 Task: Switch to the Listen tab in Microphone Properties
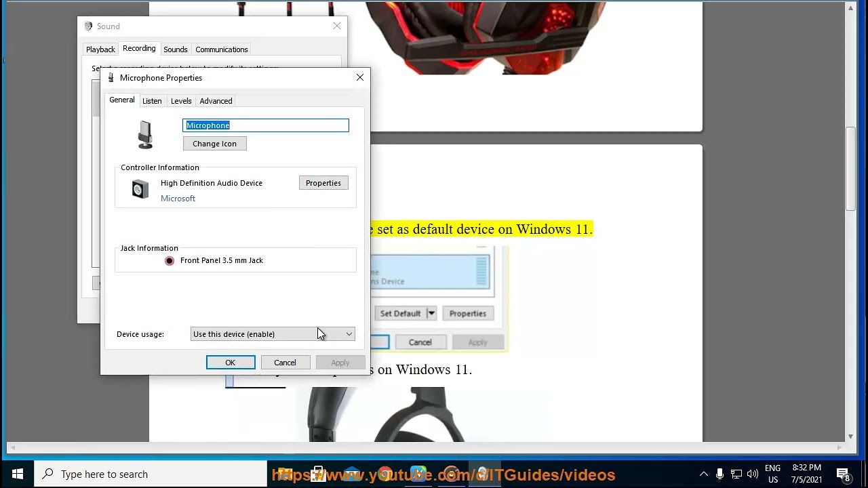[152, 101]
